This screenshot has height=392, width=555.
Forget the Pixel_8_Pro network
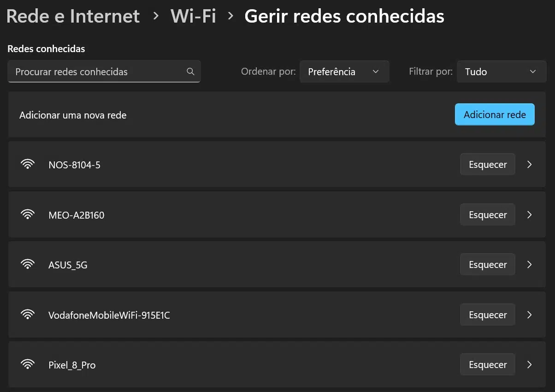[487, 365]
